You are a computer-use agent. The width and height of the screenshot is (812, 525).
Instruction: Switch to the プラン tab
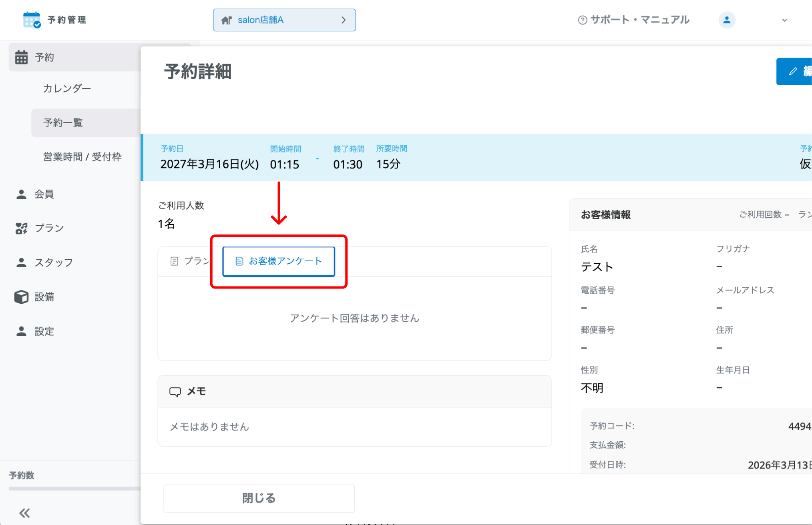190,261
